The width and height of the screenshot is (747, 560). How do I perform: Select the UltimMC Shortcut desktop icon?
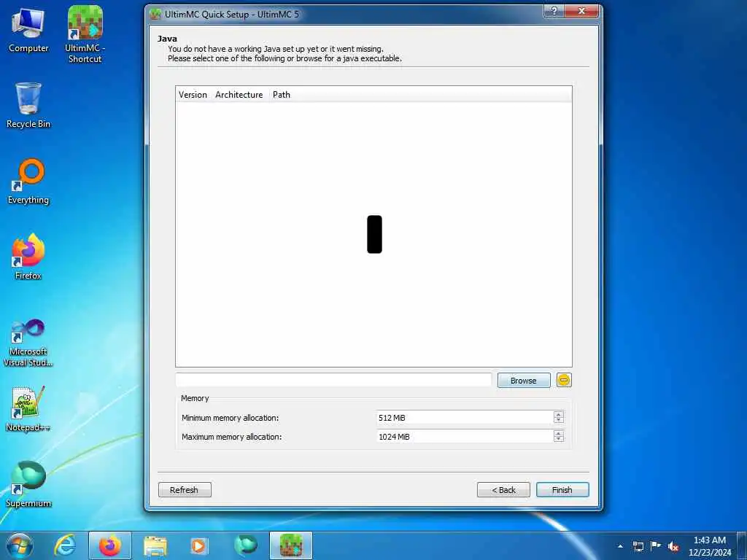coord(85,34)
